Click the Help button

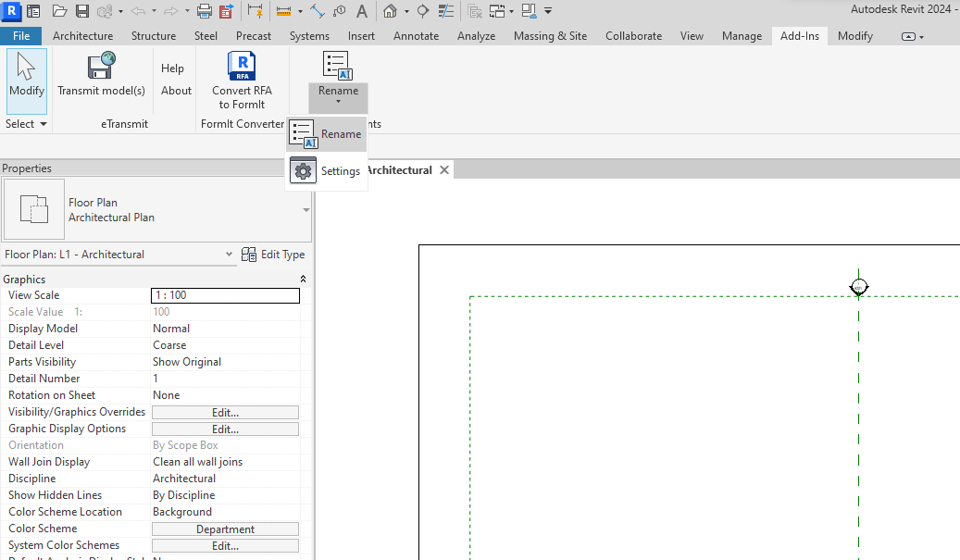coord(173,68)
